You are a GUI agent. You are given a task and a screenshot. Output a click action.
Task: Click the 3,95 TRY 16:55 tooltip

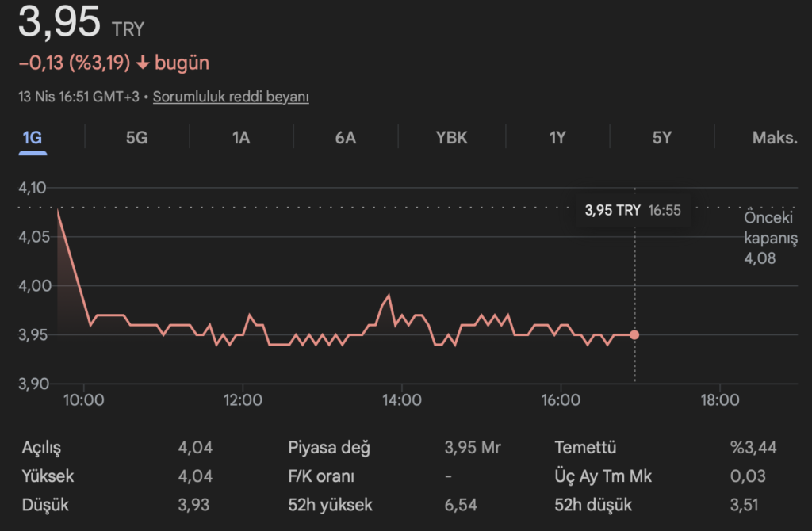[632, 211]
